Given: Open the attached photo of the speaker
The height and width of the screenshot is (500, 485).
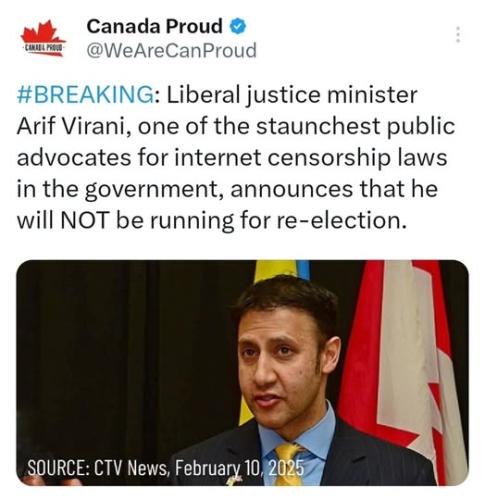Looking at the screenshot, I should pyautogui.click(x=242, y=373).
